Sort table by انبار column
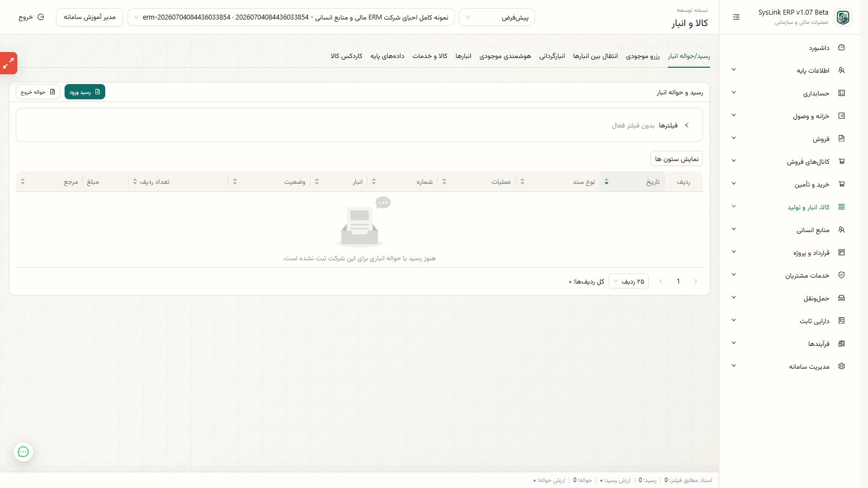Viewport: 868px width, 488px height. tap(339, 182)
